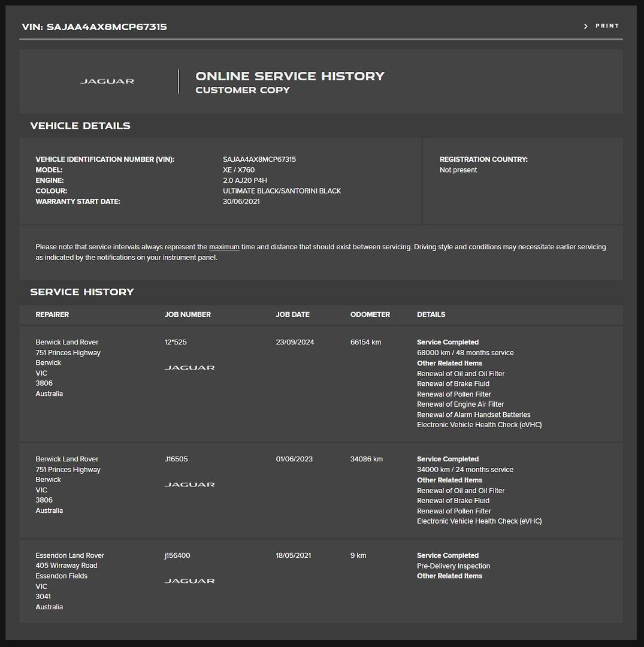
Task: Click 'Pre-Delivery Inspection' detail
Action: [x=453, y=566]
